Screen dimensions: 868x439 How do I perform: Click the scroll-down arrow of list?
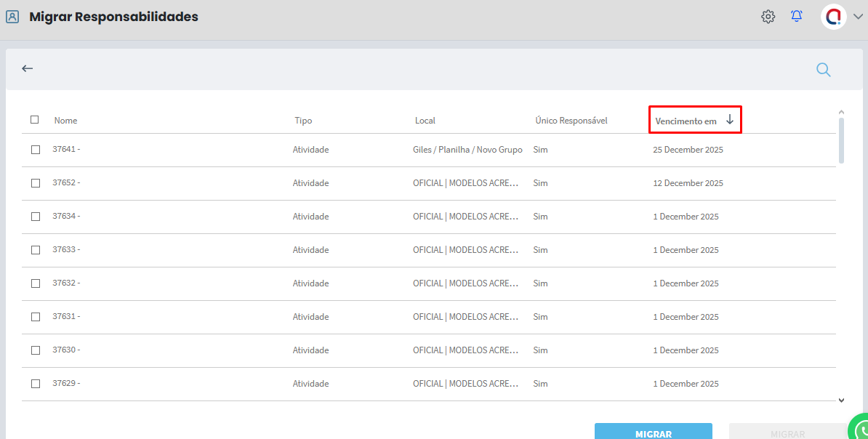(x=841, y=400)
